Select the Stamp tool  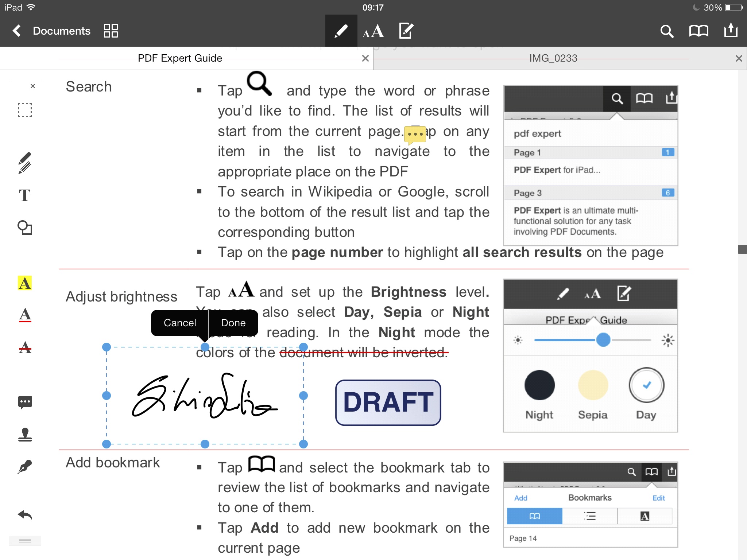(x=25, y=434)
